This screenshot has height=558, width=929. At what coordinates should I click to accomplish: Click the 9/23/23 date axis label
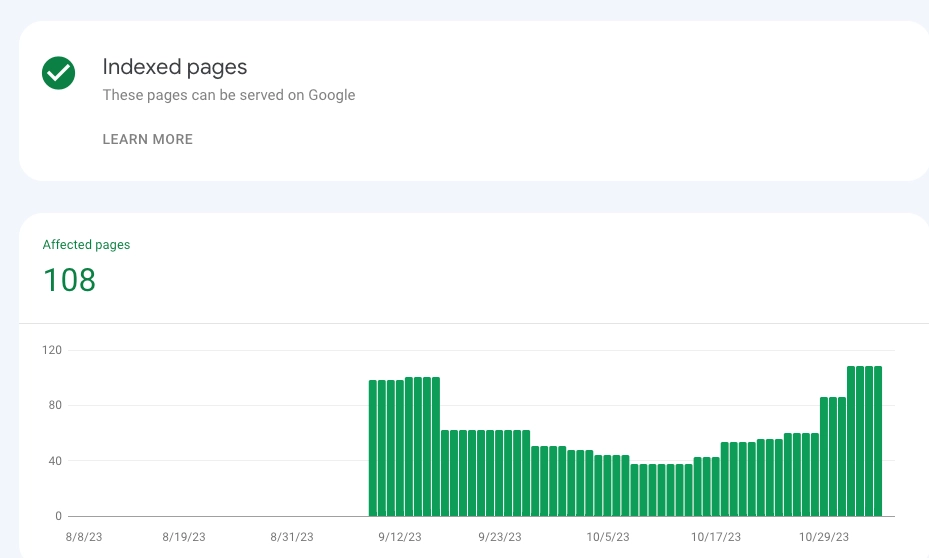500,537
